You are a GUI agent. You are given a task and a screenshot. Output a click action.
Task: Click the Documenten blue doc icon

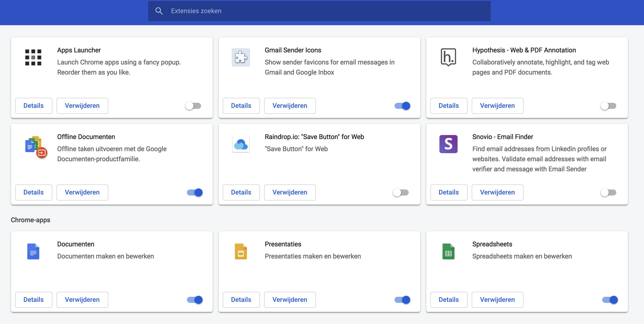33,251
